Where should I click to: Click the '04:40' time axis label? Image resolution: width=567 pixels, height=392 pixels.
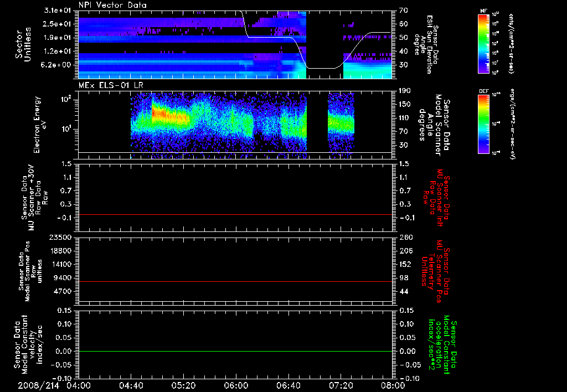click(x=131, y=385)
